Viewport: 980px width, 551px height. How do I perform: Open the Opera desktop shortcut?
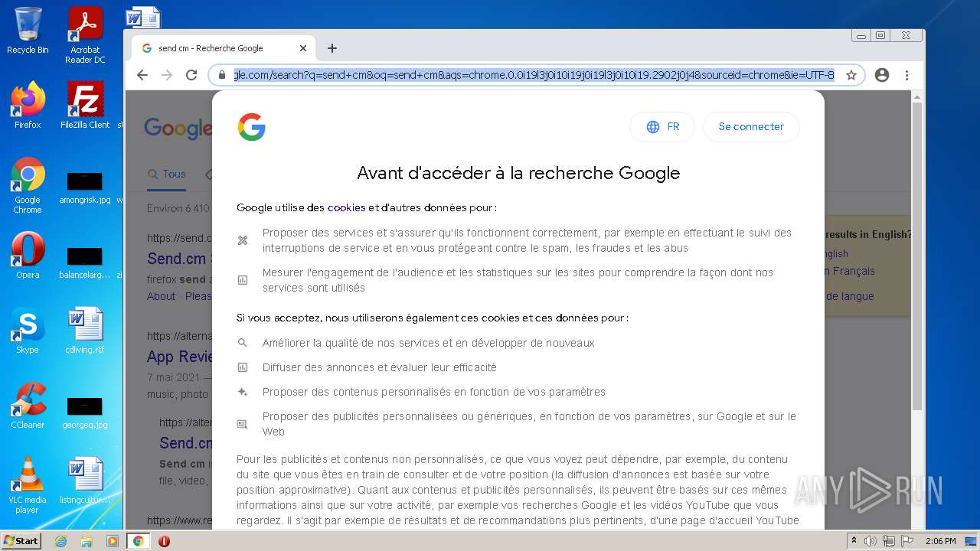click(x=28, y=256)
